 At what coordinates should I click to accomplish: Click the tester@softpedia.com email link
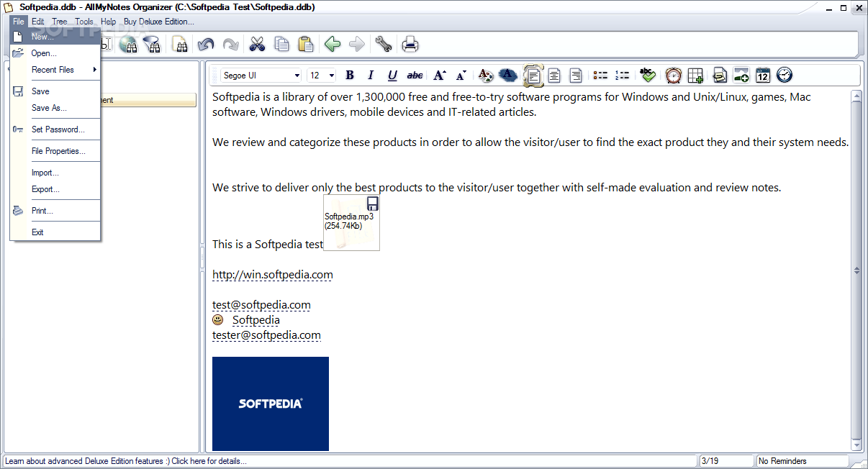click(266, 335)
